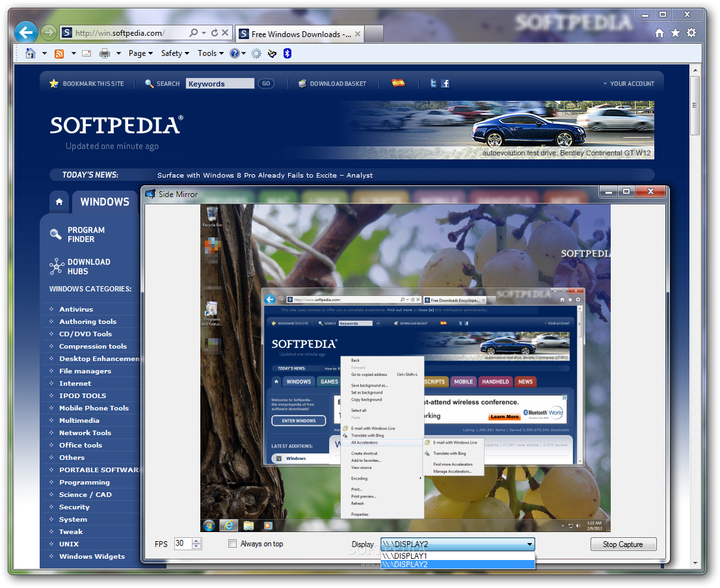Click the Print icon in command bar
The image size is (720, 588).
click(105, 53)
